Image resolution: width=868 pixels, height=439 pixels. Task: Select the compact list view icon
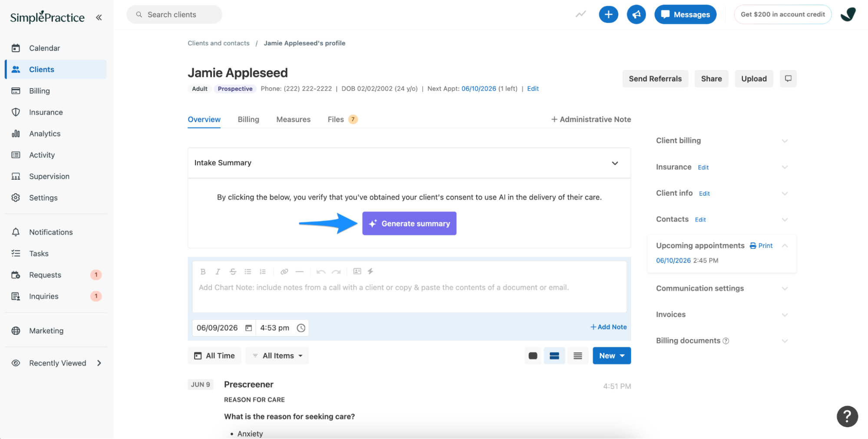click(x=578, y=356)
